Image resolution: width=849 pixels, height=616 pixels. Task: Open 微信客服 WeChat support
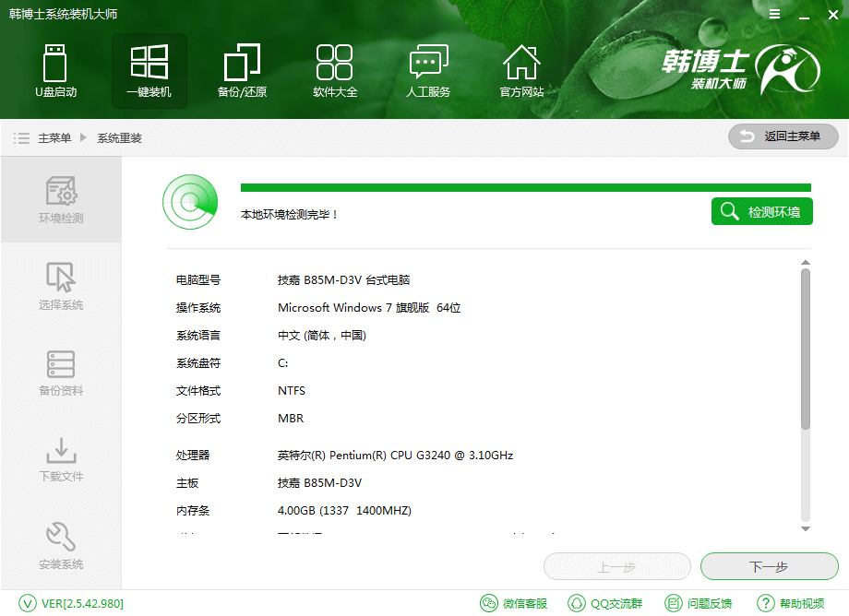[514, 604]
